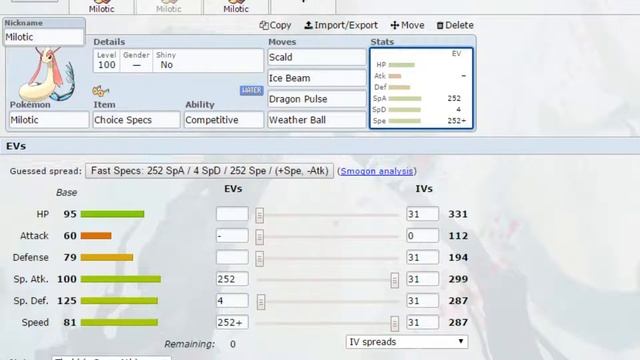Open the IV spreads dropdown

tap(407, 342)
